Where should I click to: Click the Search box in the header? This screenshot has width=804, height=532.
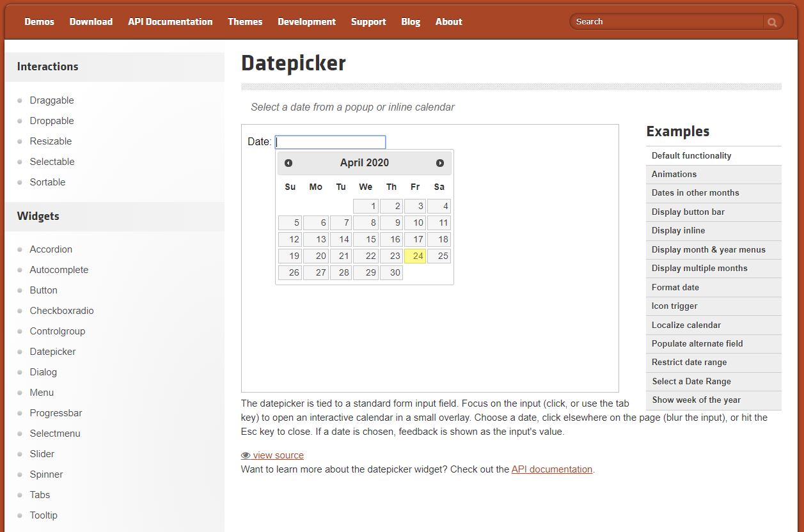click(667, 22)
